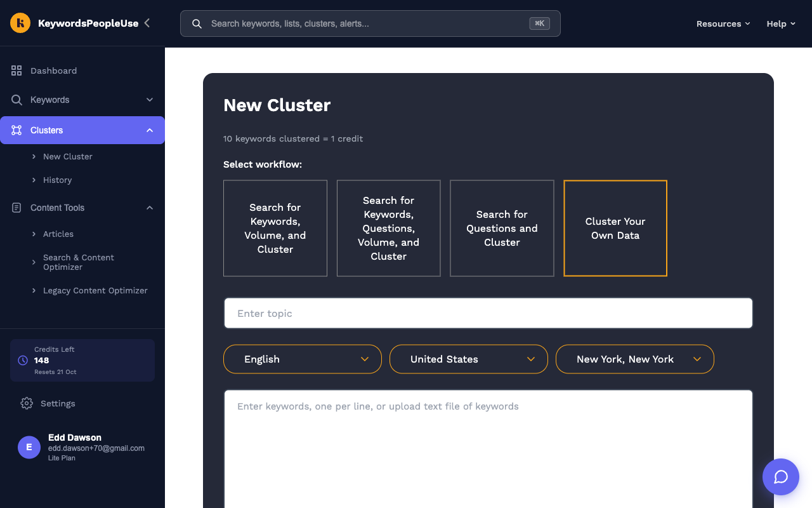Click the user avatar E
The image size is (812, 508).
point(29,447)
